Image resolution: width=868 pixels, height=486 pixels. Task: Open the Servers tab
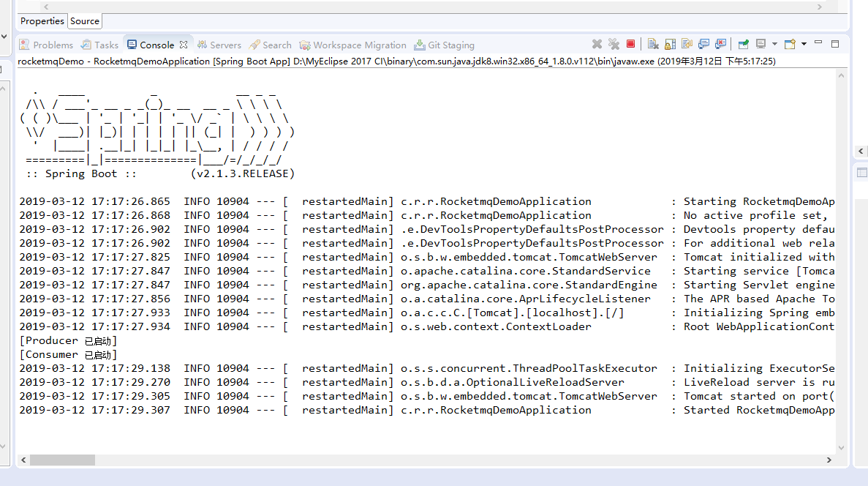click(x=219, y=45)
